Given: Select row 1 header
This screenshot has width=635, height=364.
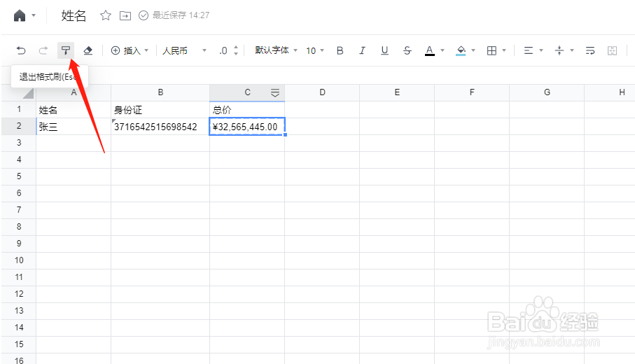Looking at the screenshot, I should pos(19,109).
